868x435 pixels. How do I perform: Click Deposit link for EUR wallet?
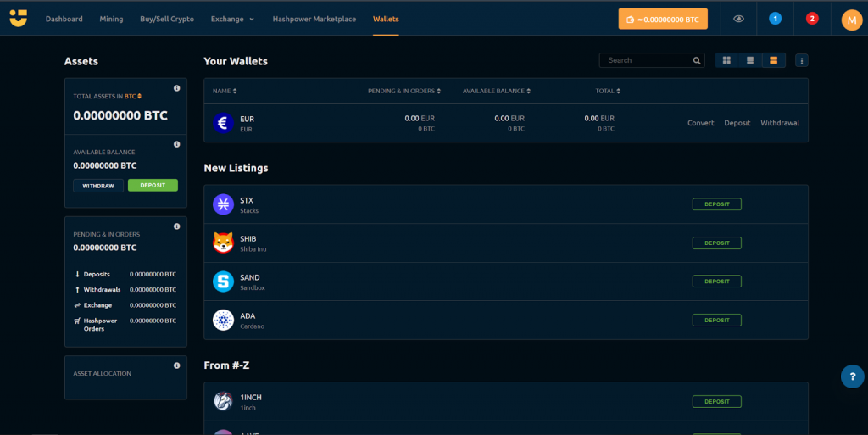coord(737,123)
